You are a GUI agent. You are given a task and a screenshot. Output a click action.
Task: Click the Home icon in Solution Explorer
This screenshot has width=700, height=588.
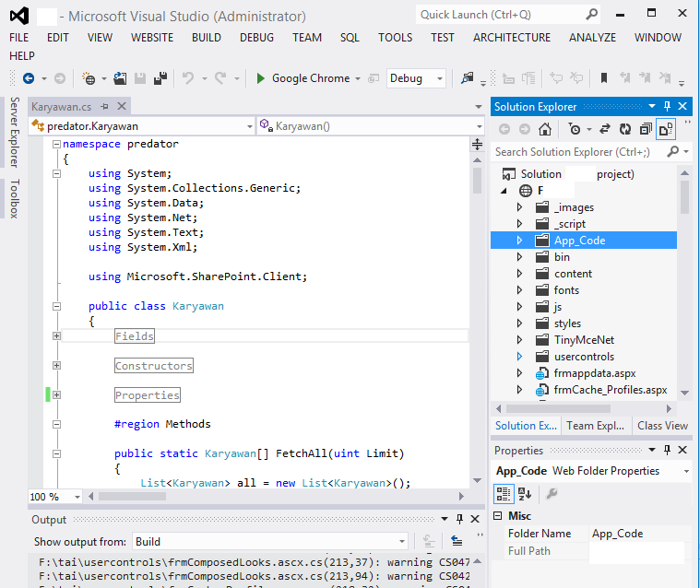[545, 129]
